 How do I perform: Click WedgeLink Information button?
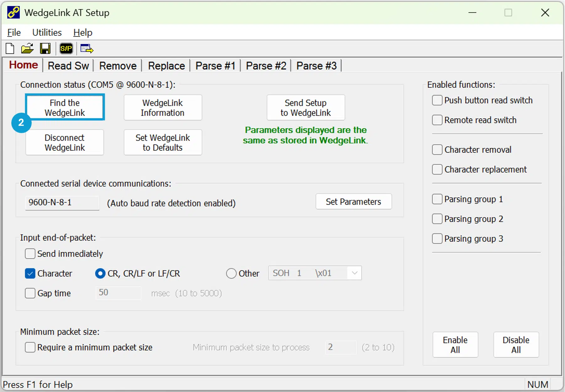click(163, 107)
